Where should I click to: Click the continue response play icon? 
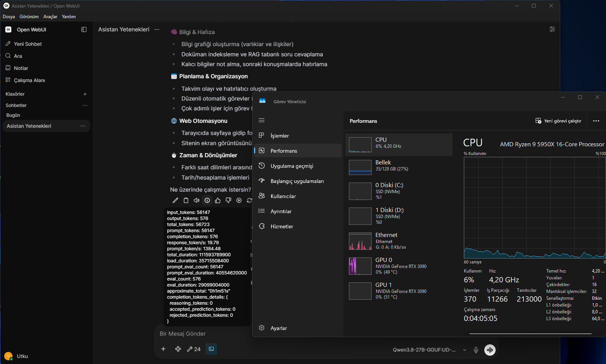(x=239, y=200)
